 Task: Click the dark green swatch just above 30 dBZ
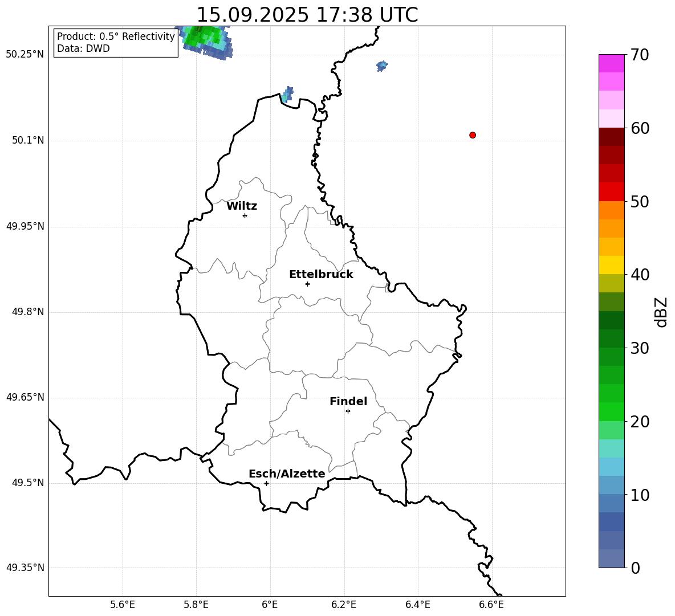[611, 338]
